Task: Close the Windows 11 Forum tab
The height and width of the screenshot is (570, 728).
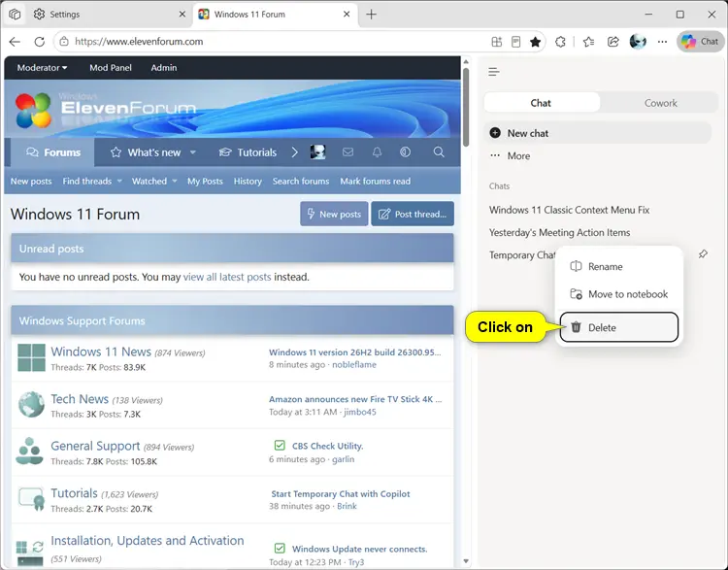Action: click(x=347, y=15)
